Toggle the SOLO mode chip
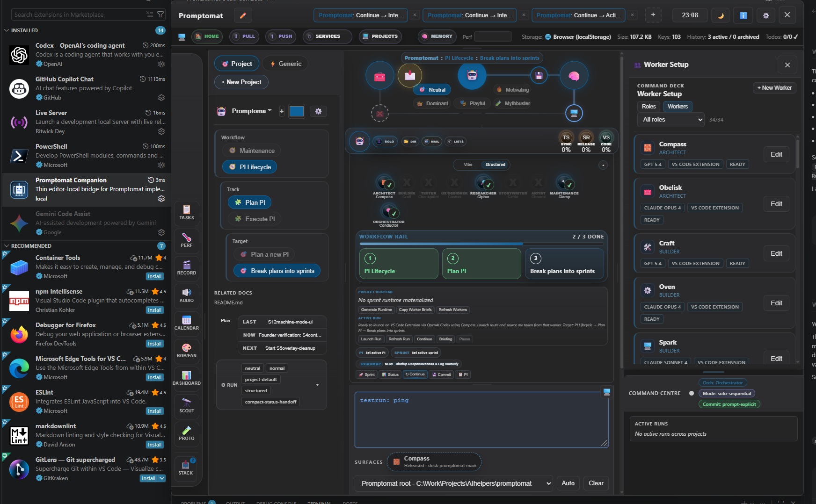The image size is (816, 504). point(385,141)
